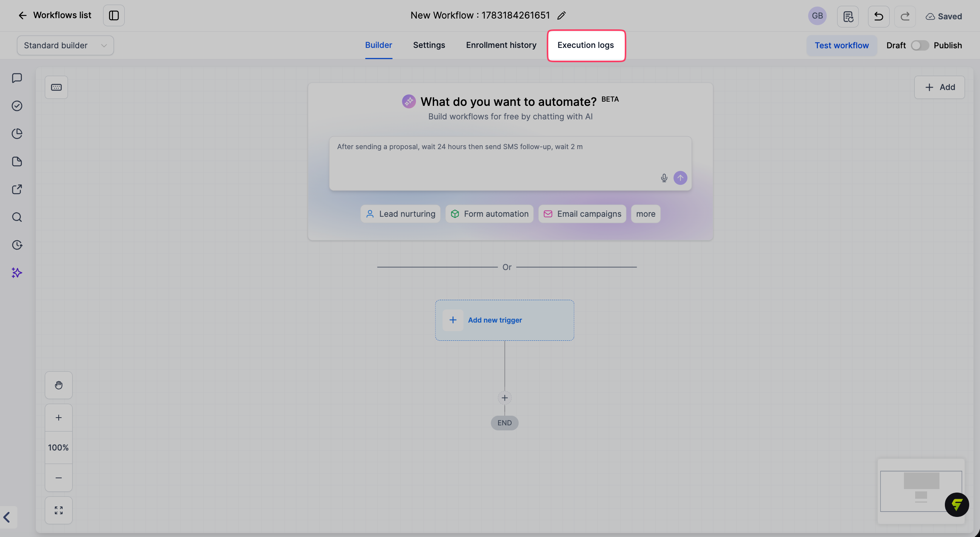Select the END node

pos(505,423)
